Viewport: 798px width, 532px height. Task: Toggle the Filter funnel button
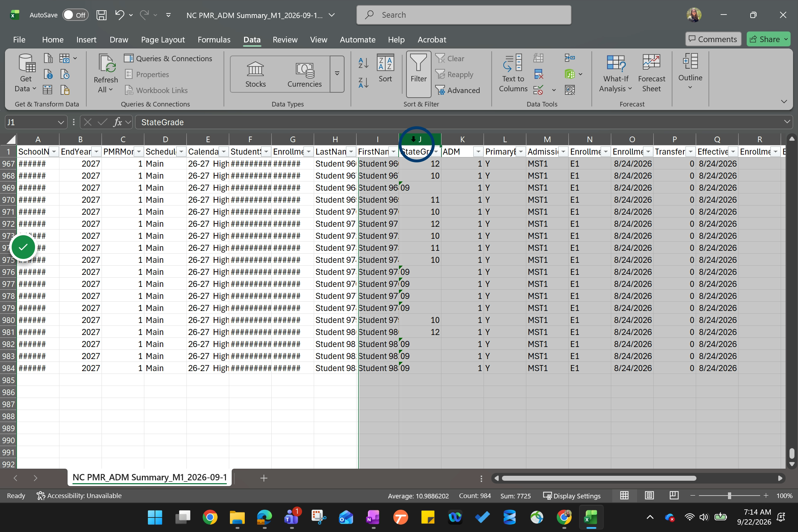[x=418, y=74]
